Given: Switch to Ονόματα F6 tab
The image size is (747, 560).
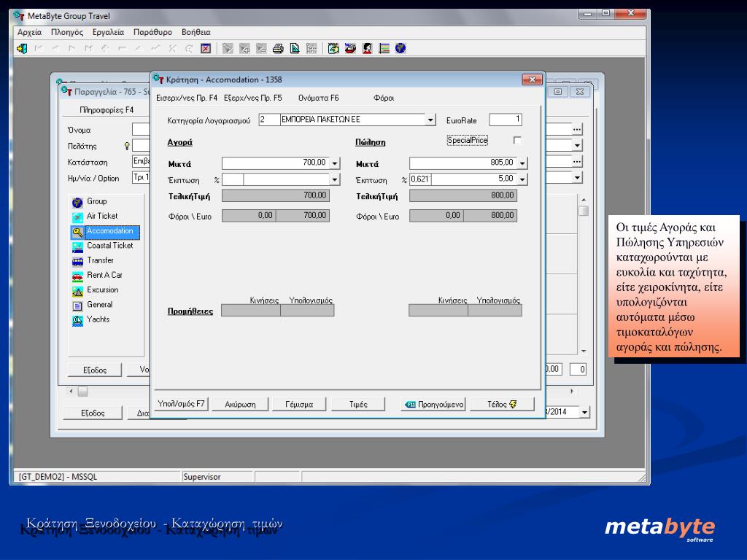Looking at the screenshot, I should coord(318,98).
